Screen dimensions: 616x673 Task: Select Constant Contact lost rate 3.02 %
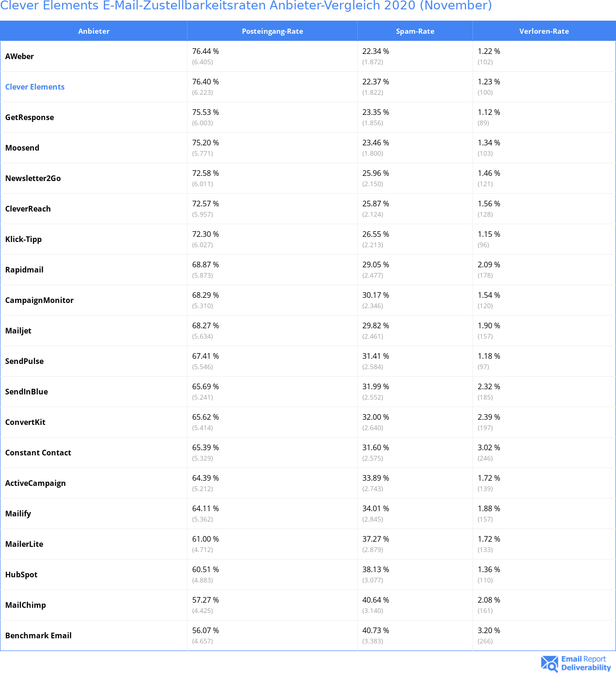pyautogui.click(x=489, y=447)
